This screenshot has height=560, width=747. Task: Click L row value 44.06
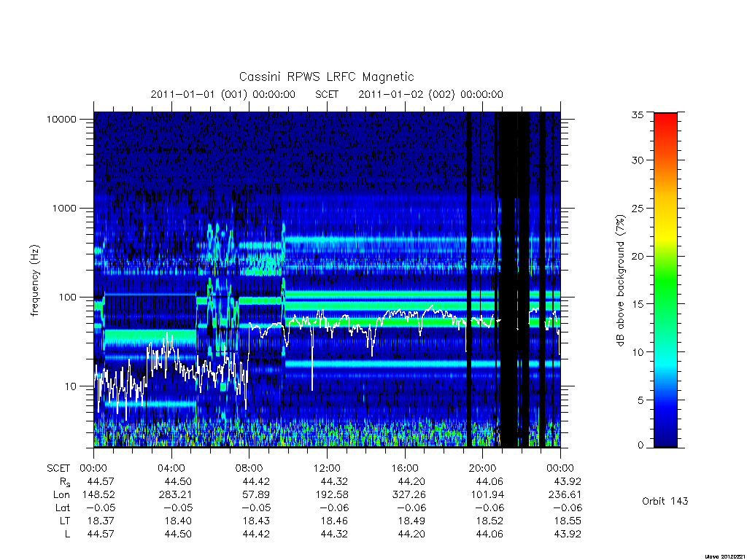pyautogui.click(x=489, y=534)
